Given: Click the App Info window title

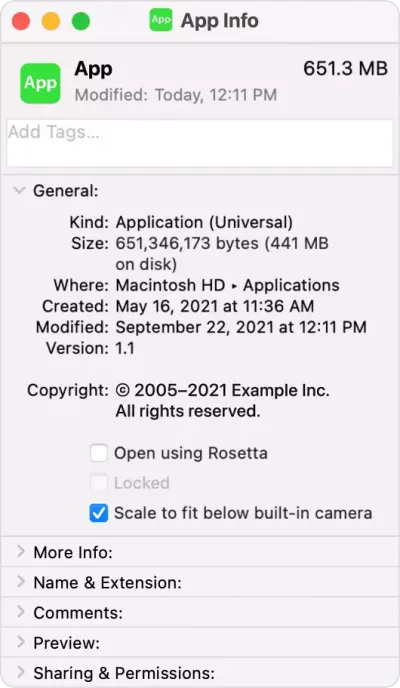Looking at the screenshot, I should (220, 21).
